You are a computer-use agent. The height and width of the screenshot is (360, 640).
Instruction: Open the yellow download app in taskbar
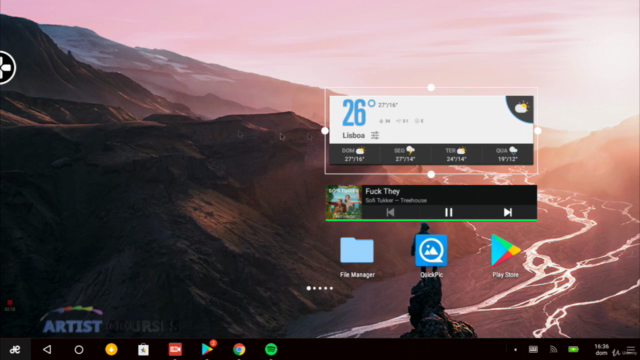pyautogui.click(x=111, y=349)
